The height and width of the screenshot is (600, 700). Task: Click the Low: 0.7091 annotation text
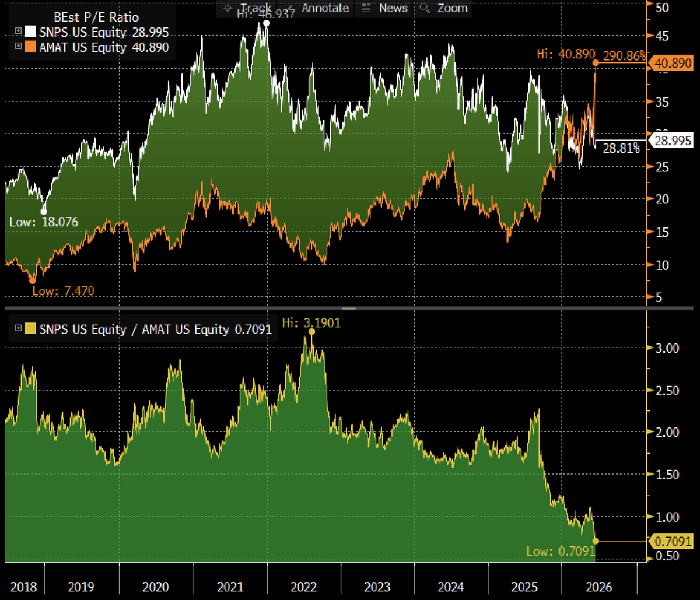click(561, 551)
